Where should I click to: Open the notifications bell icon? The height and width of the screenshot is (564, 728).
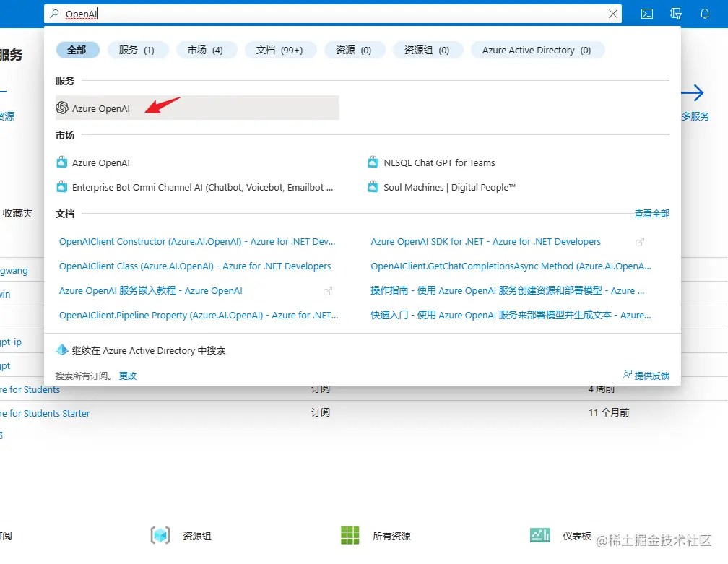pyautogui.click(x=705, y=14)
